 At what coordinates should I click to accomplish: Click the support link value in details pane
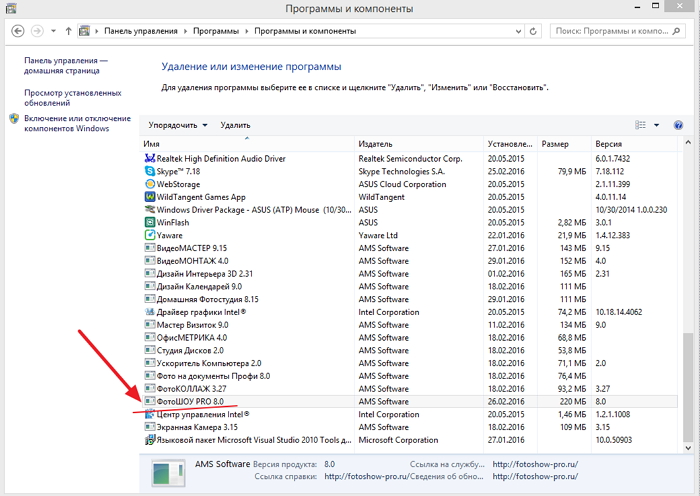tap(535, 464)
